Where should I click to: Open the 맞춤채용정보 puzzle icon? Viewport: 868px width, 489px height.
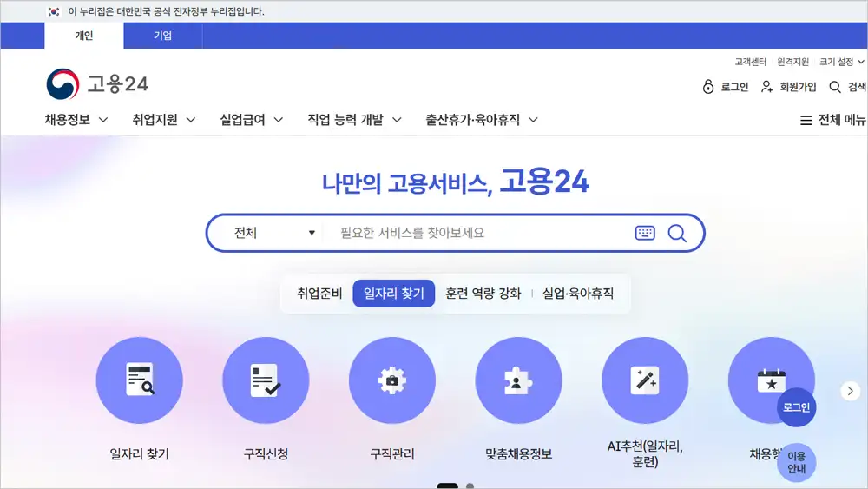pyautogui.click(x=519, y=380)
